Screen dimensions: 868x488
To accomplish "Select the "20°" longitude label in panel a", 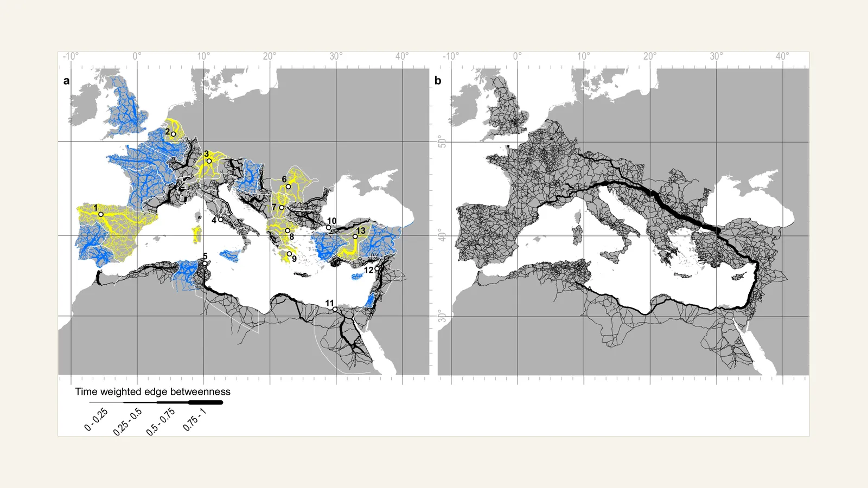I will [x=270, y=56].
